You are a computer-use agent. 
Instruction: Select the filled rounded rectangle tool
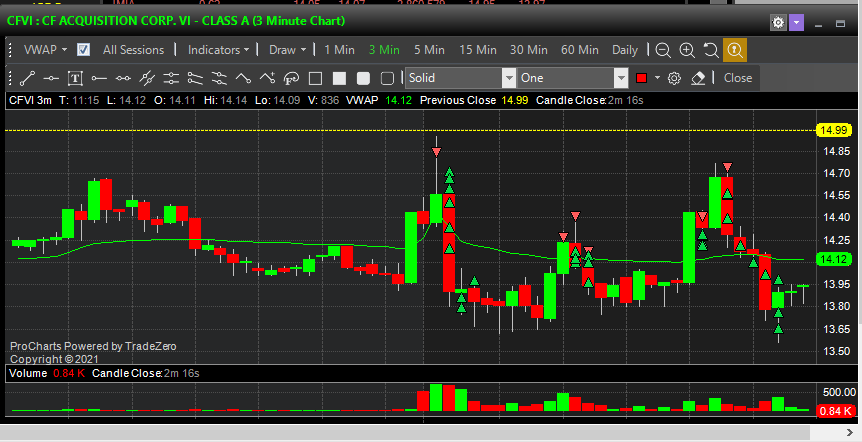tap(363, 78)
